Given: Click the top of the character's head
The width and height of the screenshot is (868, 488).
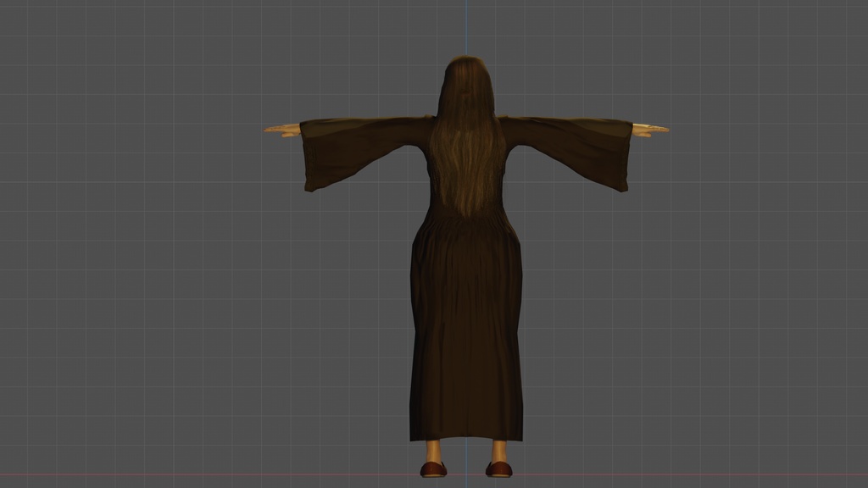Looking at the screenshot, I should point(465,59).
